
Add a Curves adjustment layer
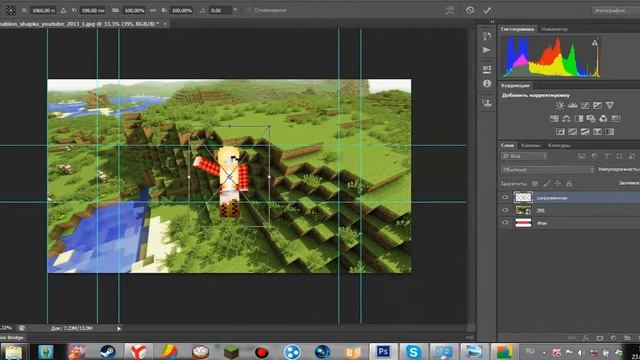[x=585, y=105]
